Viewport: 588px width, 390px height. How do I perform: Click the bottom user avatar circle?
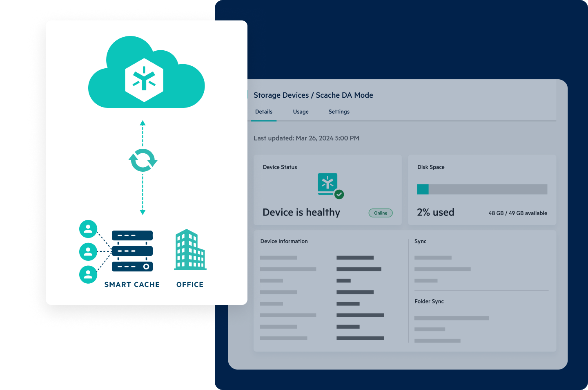88,275
